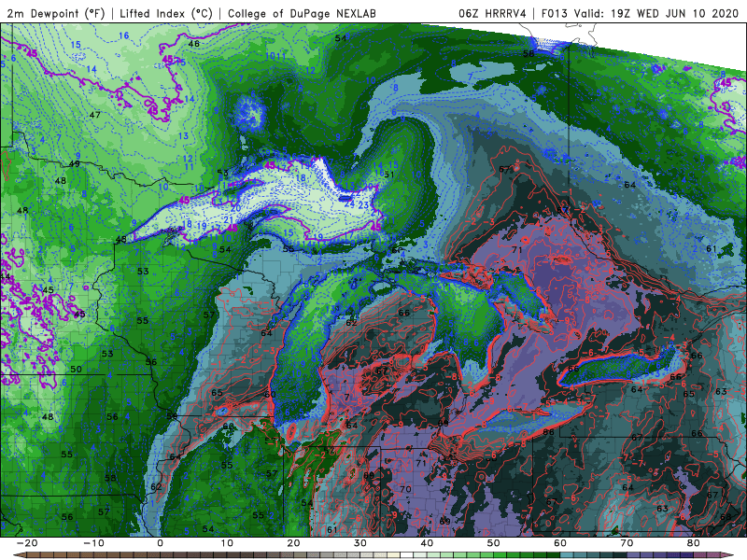This screenshot has height=560, width=747.
Task: Click the 0 label on the color scale
Action: pos(160,543)
